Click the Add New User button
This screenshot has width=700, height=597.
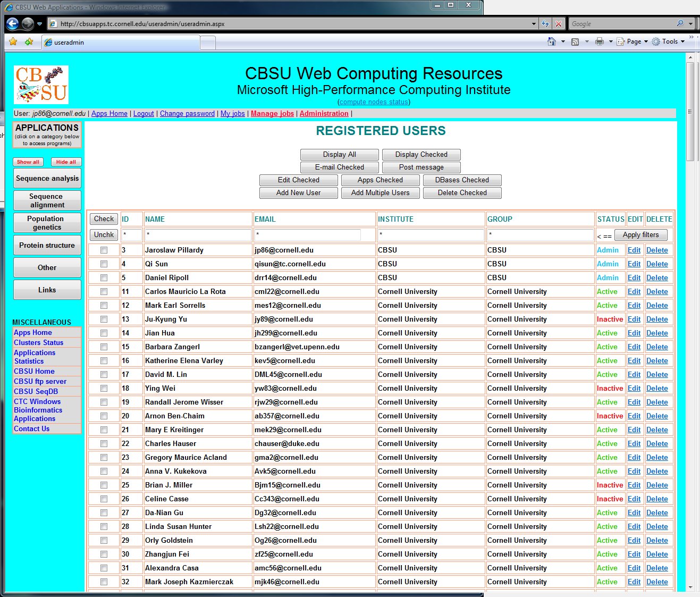pos(298,193)
